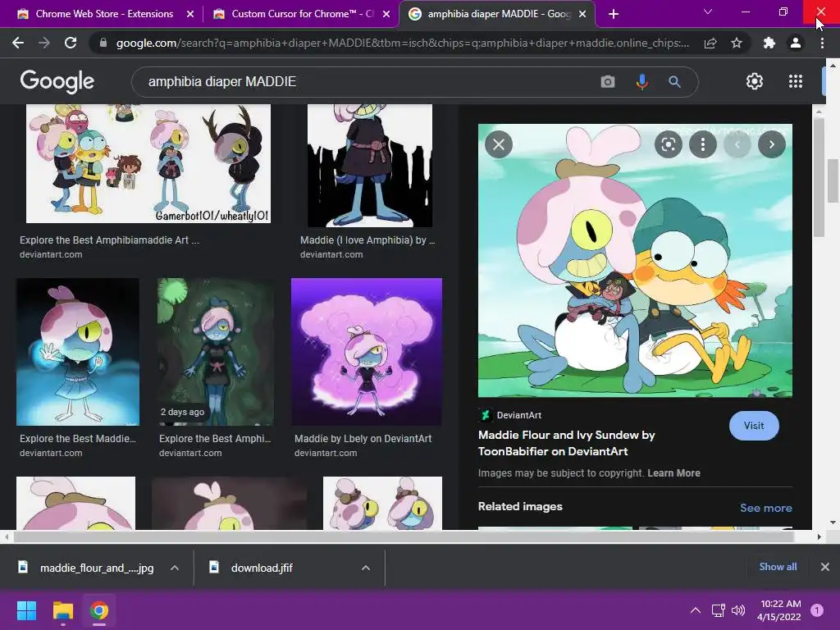
Task: Click the address bar URL
Action: pyautogui.click(x=402, y=43)
